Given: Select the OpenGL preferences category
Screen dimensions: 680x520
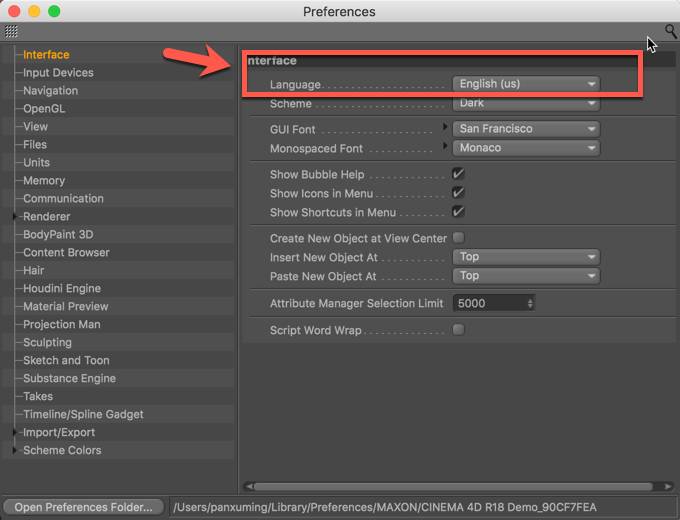Looking at the screenshot, I should point(44,108).
